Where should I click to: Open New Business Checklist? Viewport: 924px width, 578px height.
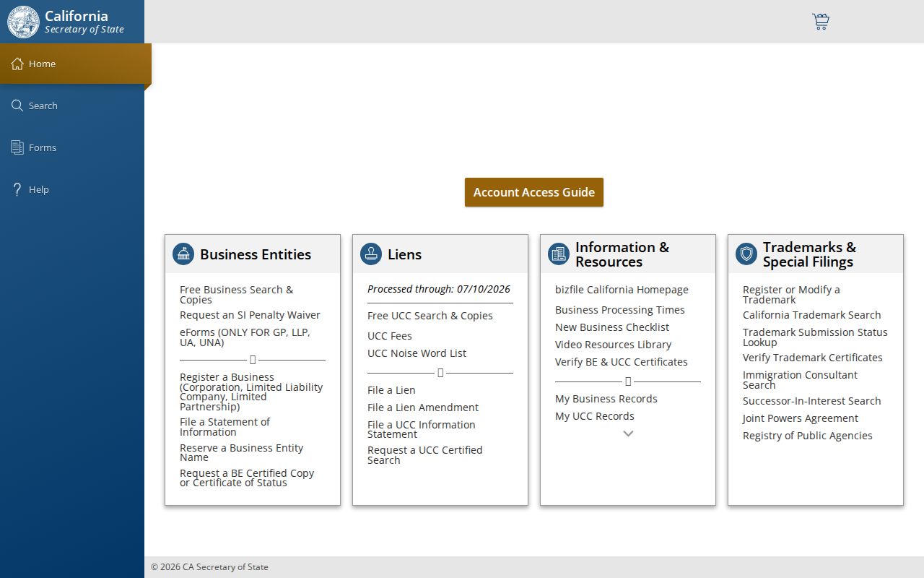(x=612, y=327)
